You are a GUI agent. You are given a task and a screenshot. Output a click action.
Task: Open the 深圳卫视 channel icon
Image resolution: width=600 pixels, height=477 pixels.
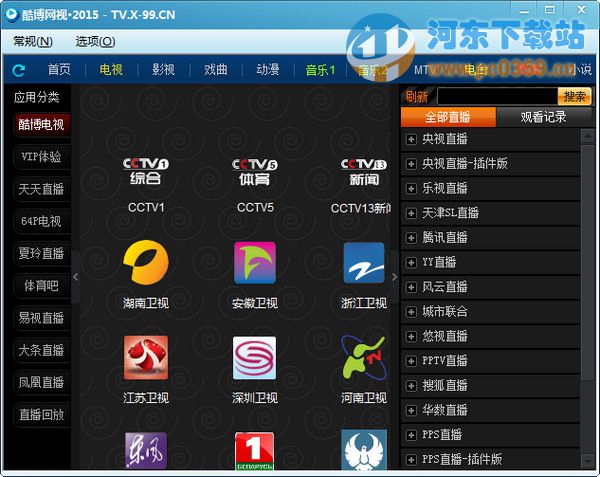[x=254, y=358]
